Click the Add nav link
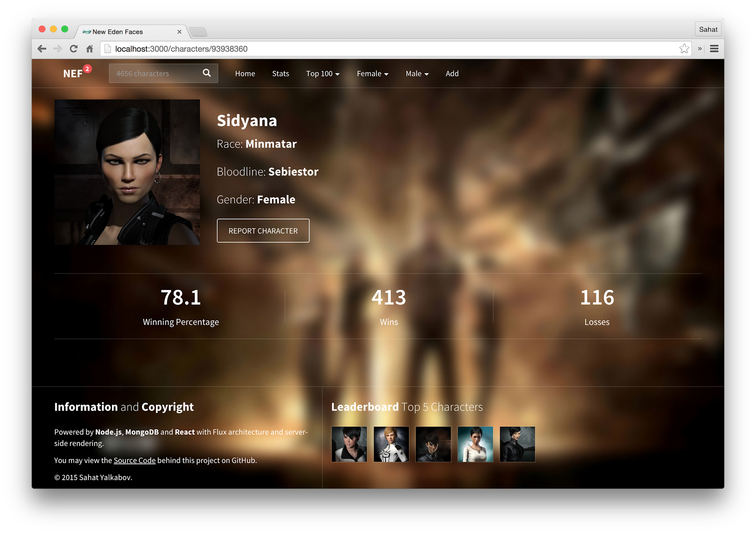The height and width of the screenshot is (534, 756). (x=452, y=73)
